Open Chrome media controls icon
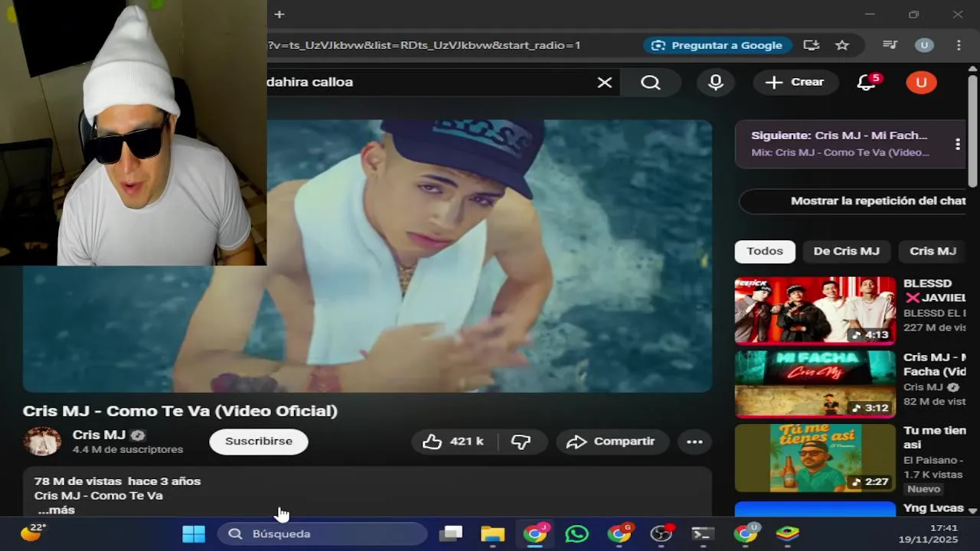Screen dimensions: 980x551 point(890,45)
